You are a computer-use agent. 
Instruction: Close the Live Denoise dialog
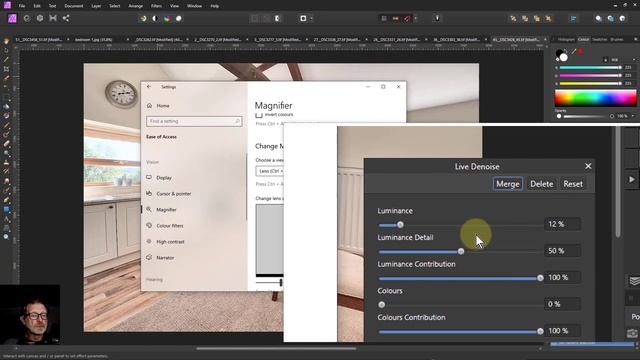(x=588, y=166)
